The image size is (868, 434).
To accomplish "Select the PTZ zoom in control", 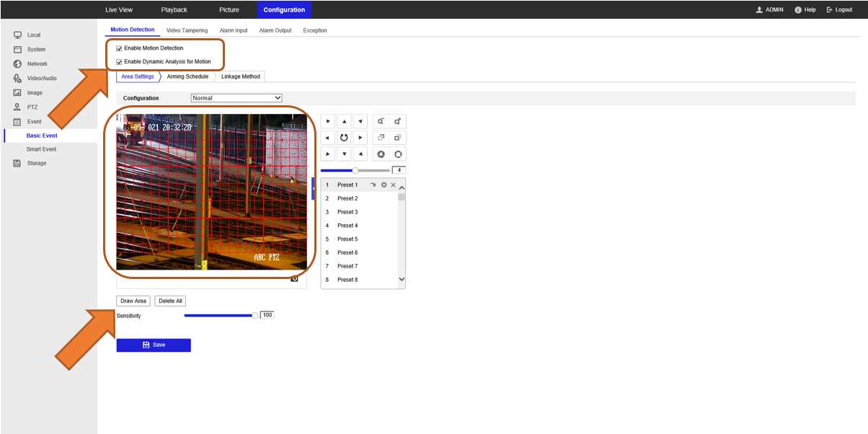I will (x=397, y=121).
